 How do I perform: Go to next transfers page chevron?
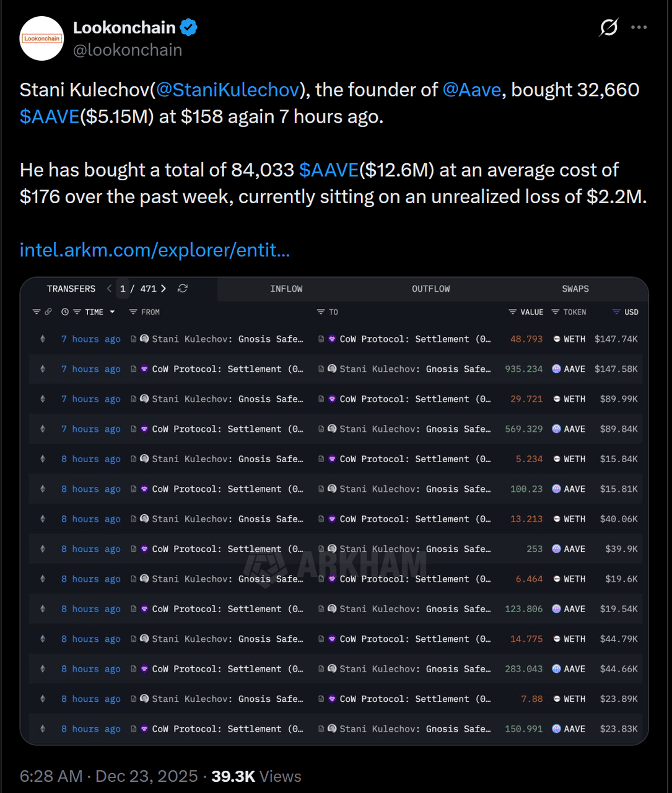pos(164,289)
